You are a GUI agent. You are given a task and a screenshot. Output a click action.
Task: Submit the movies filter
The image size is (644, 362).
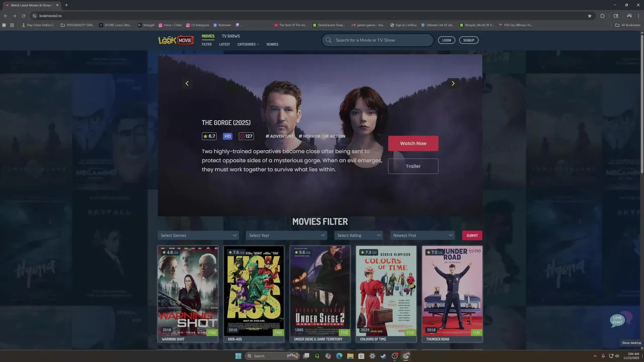tap(472, 235)
